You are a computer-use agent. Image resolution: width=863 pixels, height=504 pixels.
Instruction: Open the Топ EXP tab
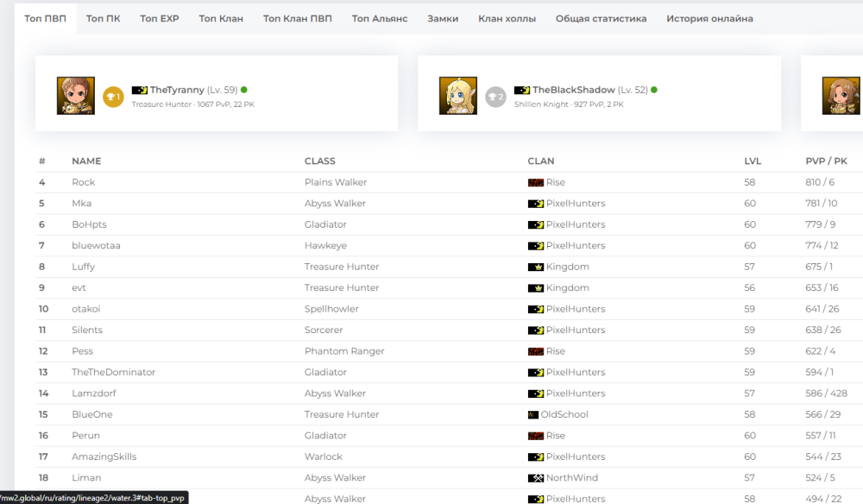[x=160, y=18]
